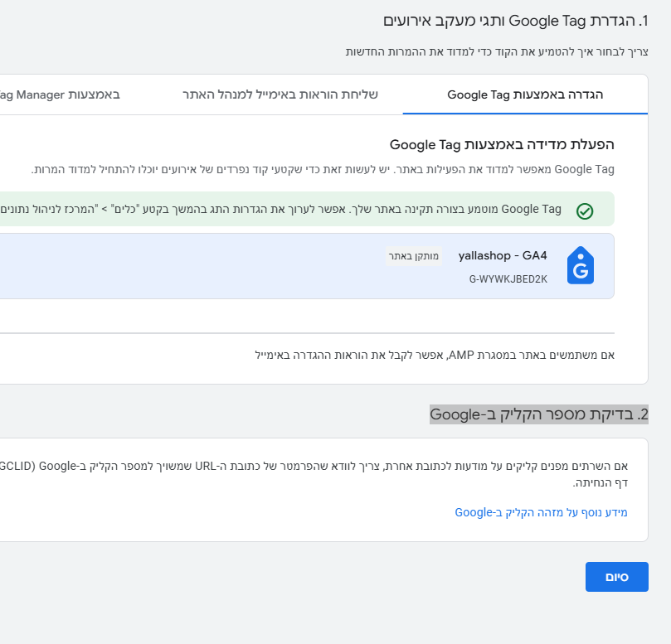Click the highlighted heading 2. בדיקת מספר הקליק ב-Google
Screen dimensions: 671x644
tap(539, 414)
